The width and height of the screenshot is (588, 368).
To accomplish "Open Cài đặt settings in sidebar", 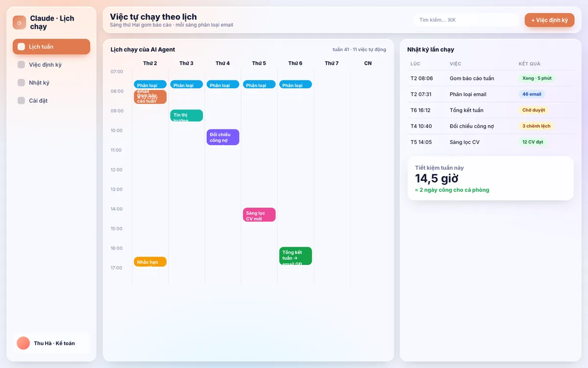I will click(51, 101).
